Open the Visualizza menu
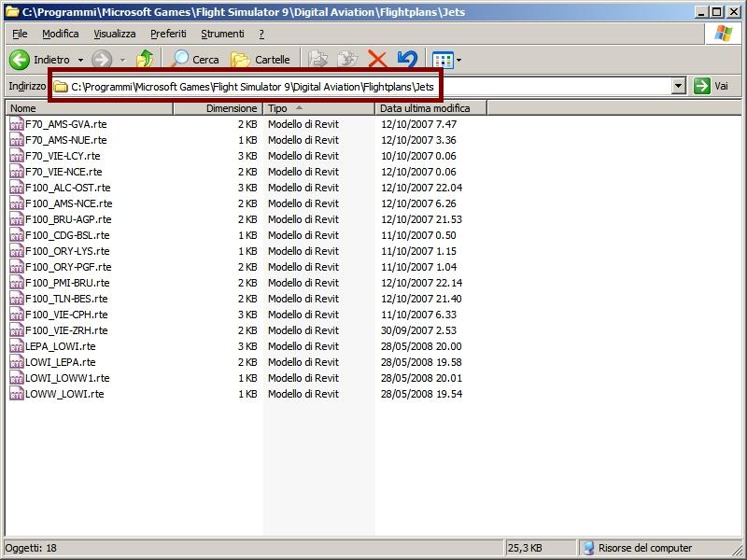747x560 pixels. click(114, 34)
